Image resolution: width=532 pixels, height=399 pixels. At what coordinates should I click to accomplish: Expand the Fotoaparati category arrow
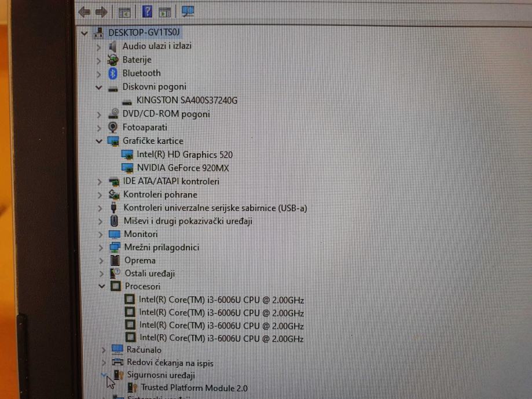click(99, 128)
